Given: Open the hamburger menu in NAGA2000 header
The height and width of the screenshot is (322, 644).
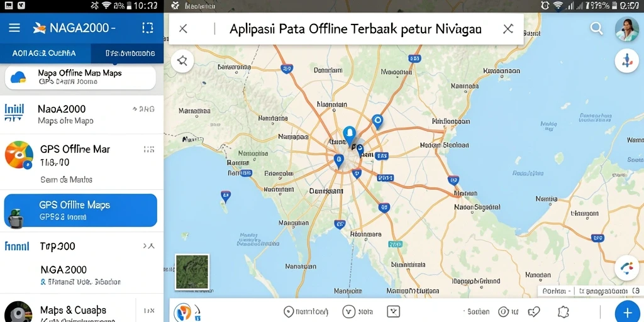Looking at the screenshot, I should pos(14,28).
